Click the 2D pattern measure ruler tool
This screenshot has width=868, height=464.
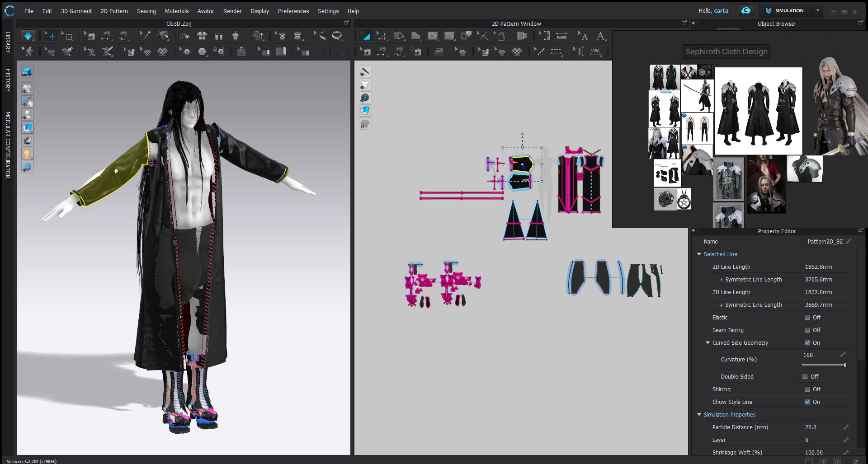pos(561,36)
